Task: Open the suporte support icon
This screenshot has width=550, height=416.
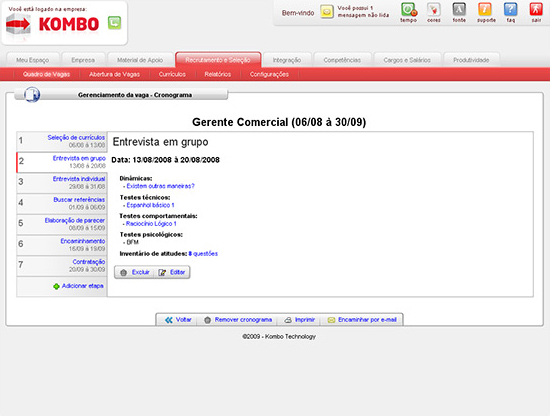Action: (485, 9)
